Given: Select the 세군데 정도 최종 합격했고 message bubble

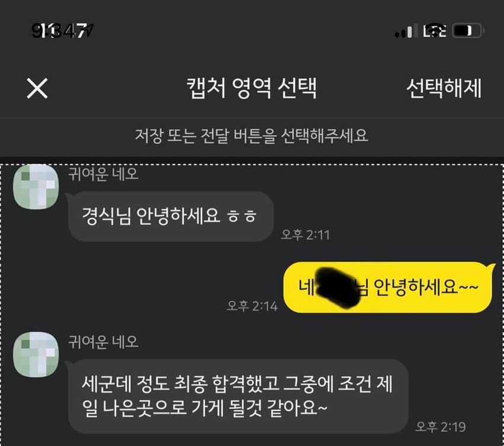Looking at the screenshot, I should pos(238,396).
